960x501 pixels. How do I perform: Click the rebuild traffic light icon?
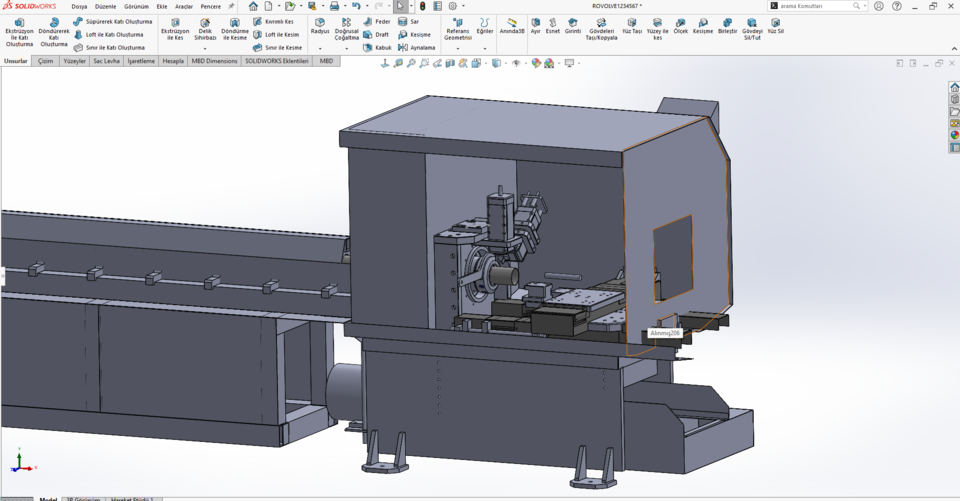(x=422, y=6)
